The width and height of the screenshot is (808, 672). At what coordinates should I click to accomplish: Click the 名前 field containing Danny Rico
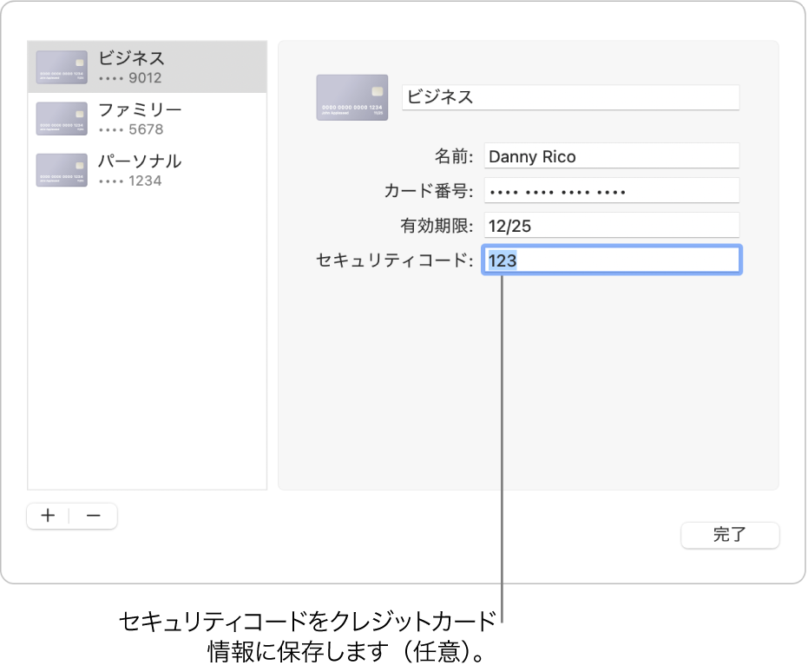[611, 156]
